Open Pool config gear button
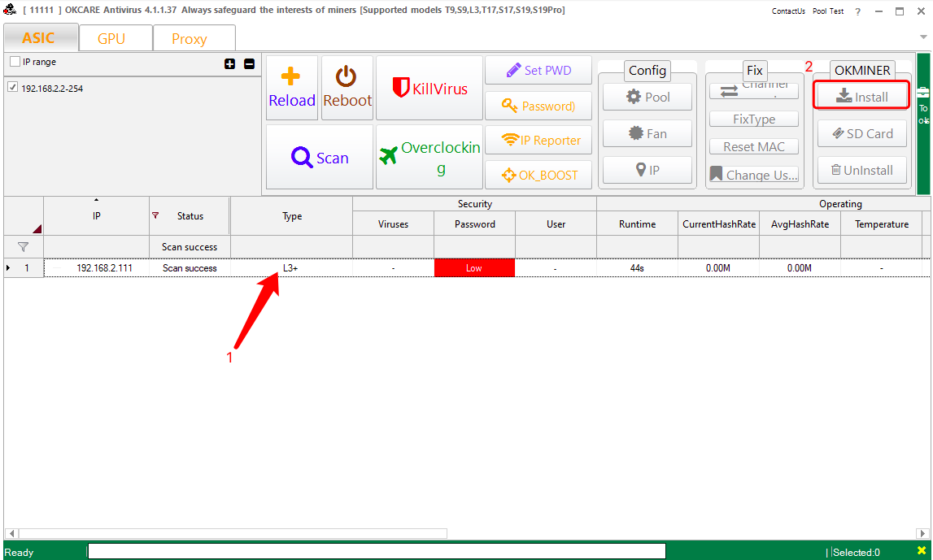The height and width of the screenshot is (560, 933). click(647, 97)
